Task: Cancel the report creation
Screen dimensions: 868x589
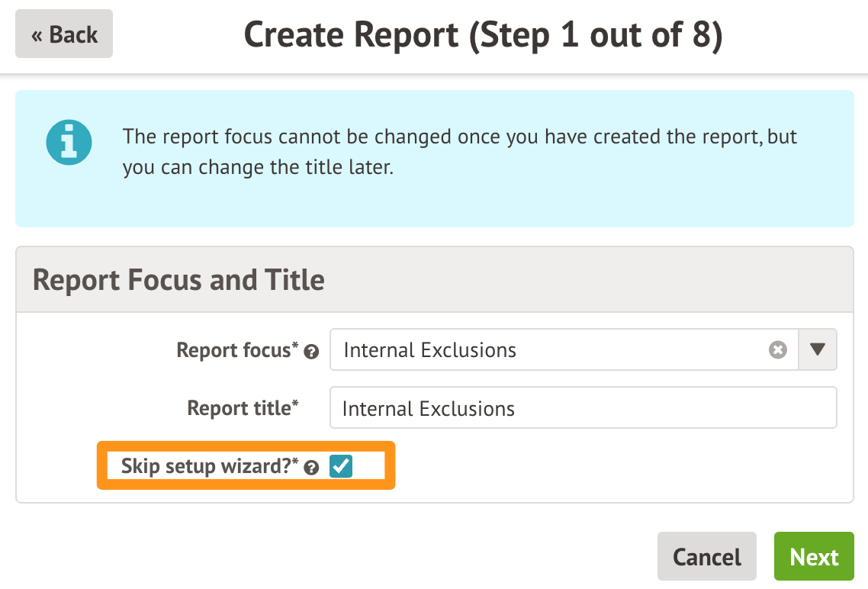Action: (706, 557)
